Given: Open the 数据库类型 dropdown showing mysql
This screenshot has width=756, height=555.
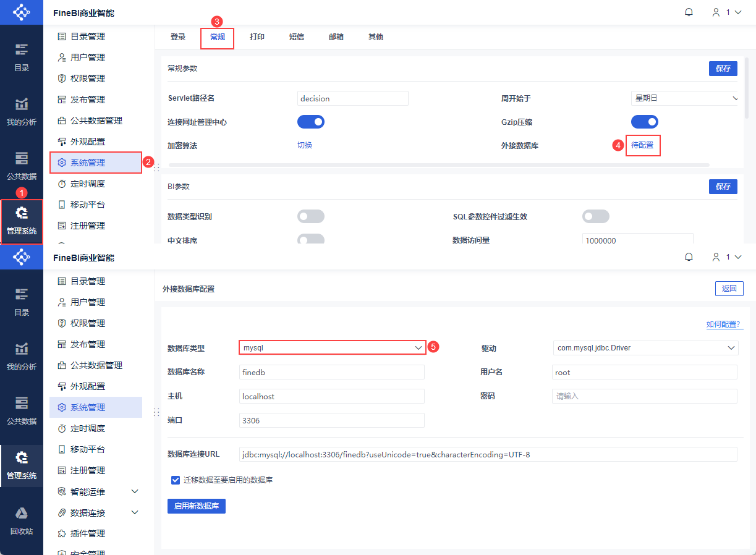Looking at the screenshot, I should [333, 348].
